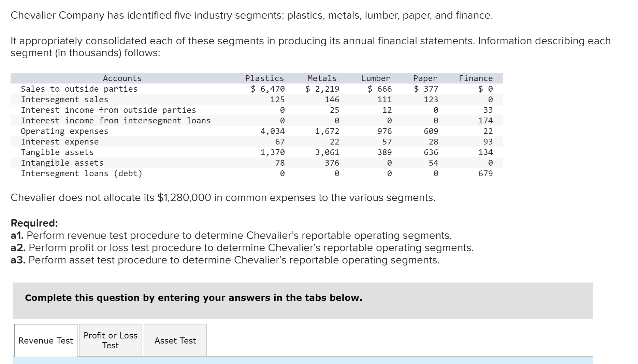Image resolution: width=638 pixels, height=364 pixels.
Task: Click the Metals column header
Action: coord(322,78)
